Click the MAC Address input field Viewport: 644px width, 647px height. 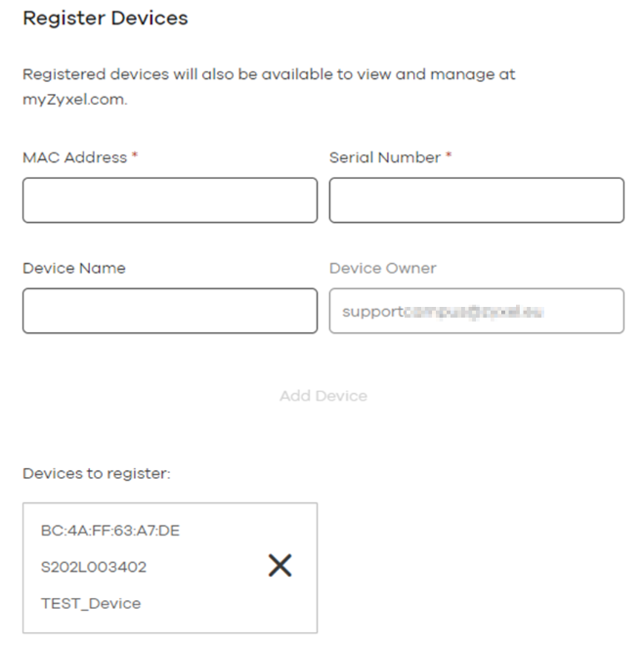[x=170, y=200]
